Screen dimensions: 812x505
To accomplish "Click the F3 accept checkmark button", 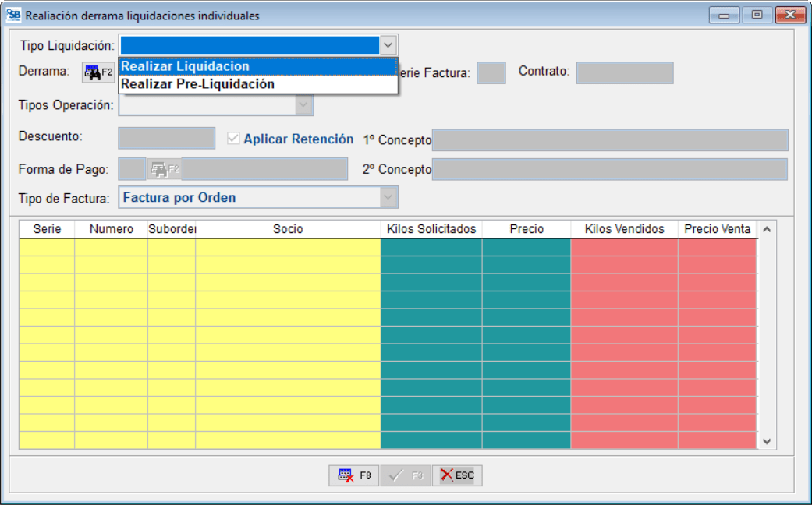I will click(x=405, y=475).
